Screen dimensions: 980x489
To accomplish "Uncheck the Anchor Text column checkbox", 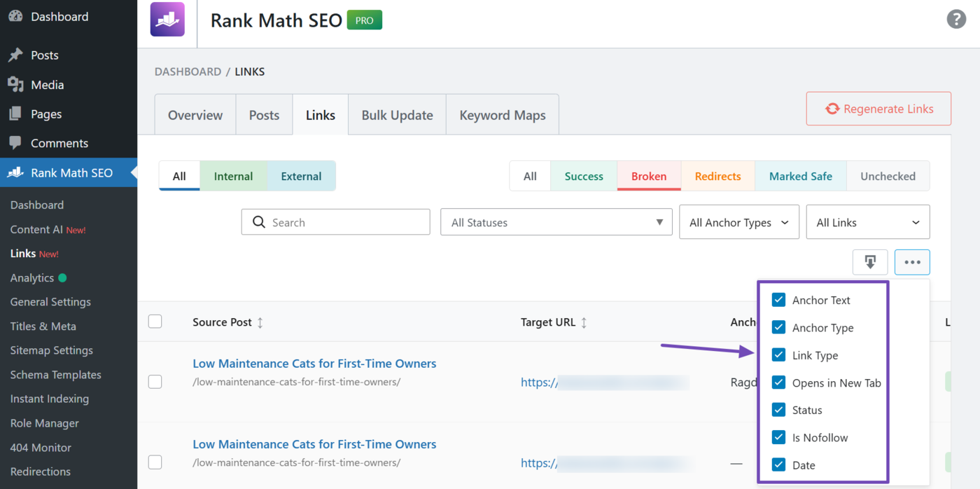I will (x=778, y=300).
